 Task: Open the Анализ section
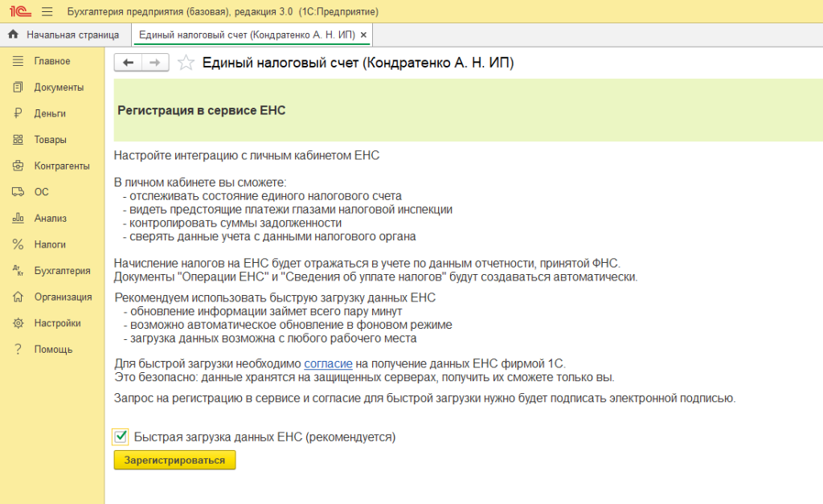click(51, 219)
